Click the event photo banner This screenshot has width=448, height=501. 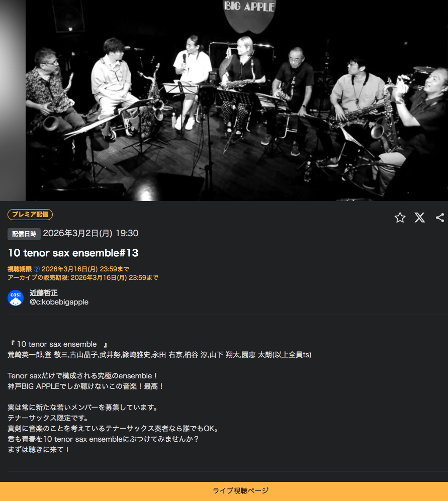coord(237,101)
